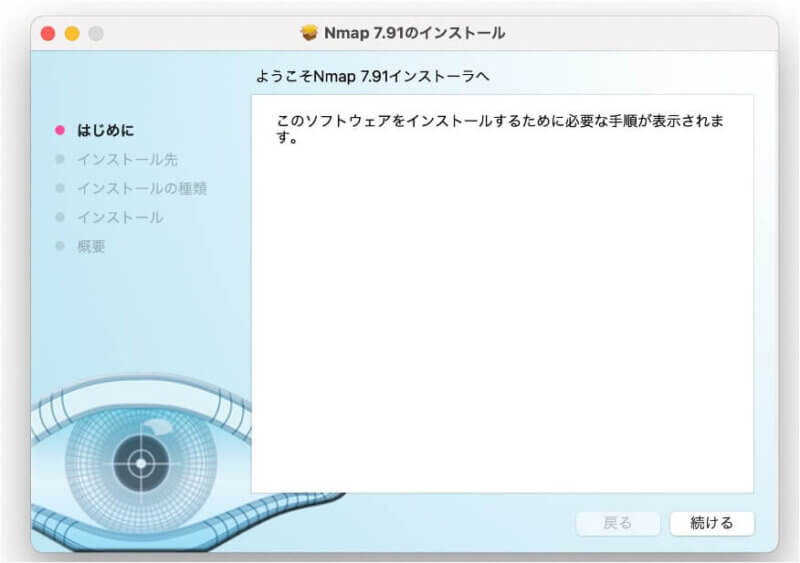The image size is (800, 563).
Task: Click the インストールの種類 step label
Action: [141, 188]
